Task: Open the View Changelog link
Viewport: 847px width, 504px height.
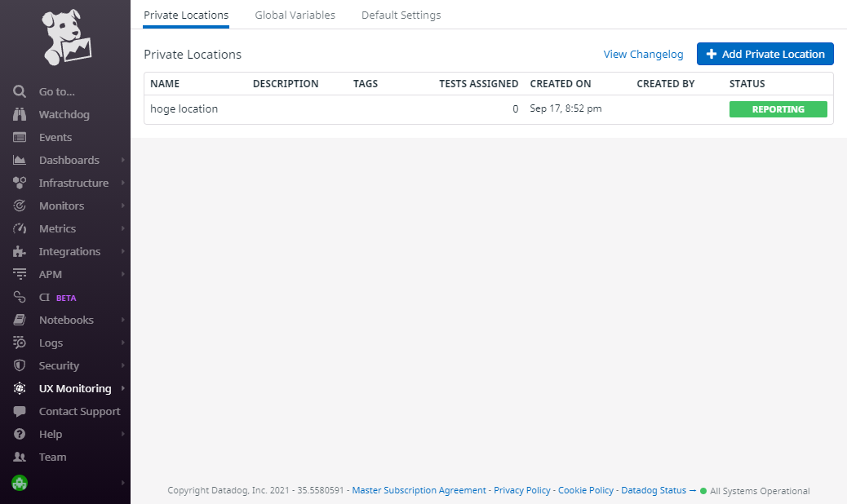Action: 643,54
